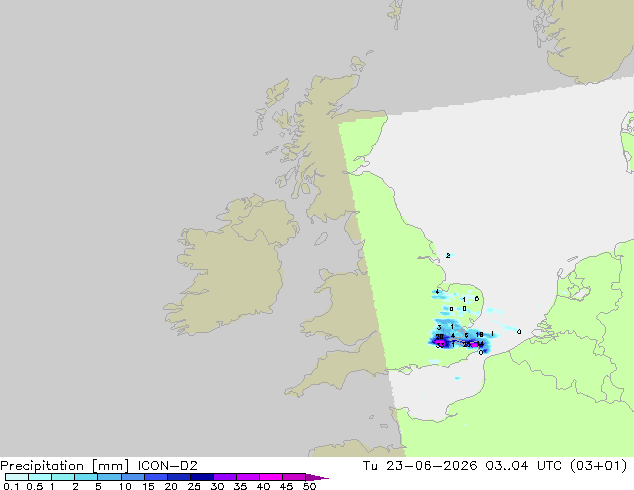Click the Ireland landmass on the map
The width and height of the screenshot is (634, 490).
pos(235,267)
